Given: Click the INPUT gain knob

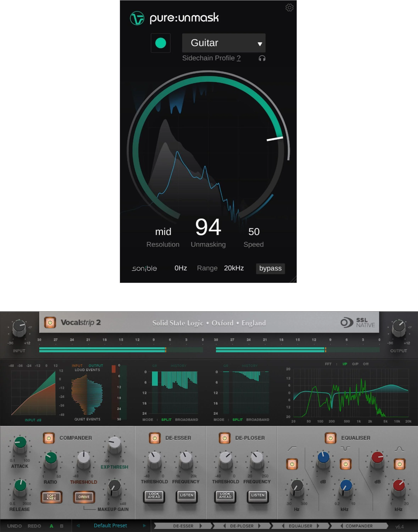Looking at the screenshot, I should click(x=19, y=328).
